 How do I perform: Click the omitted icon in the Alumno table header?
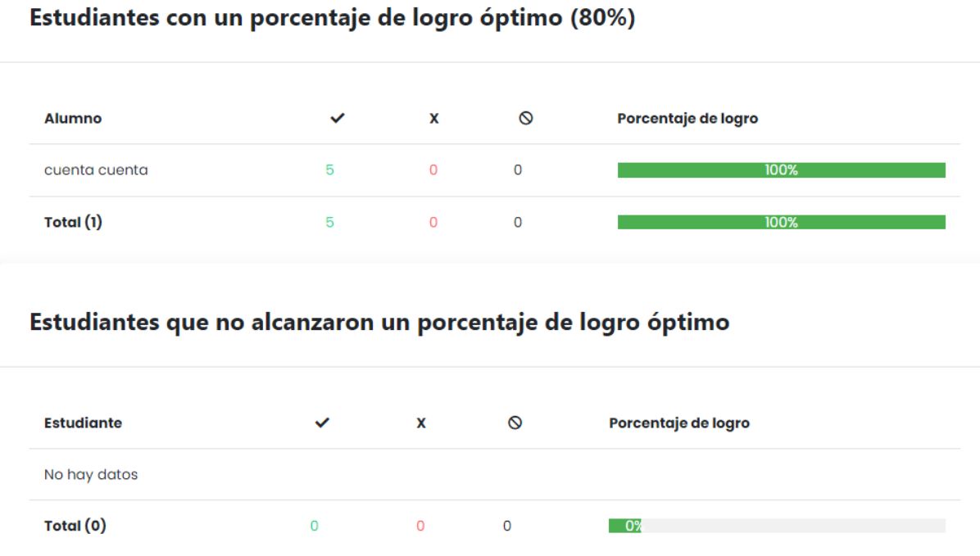tap(526, 119)
